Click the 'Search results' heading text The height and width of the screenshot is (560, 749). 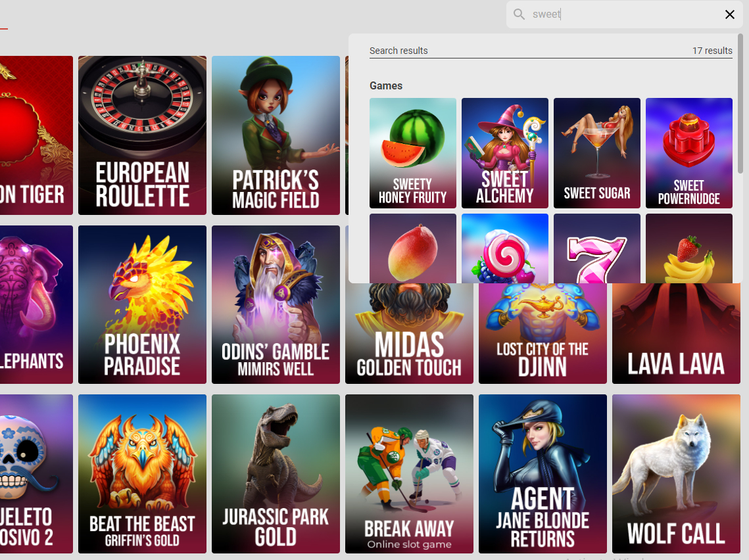[399, 51]
